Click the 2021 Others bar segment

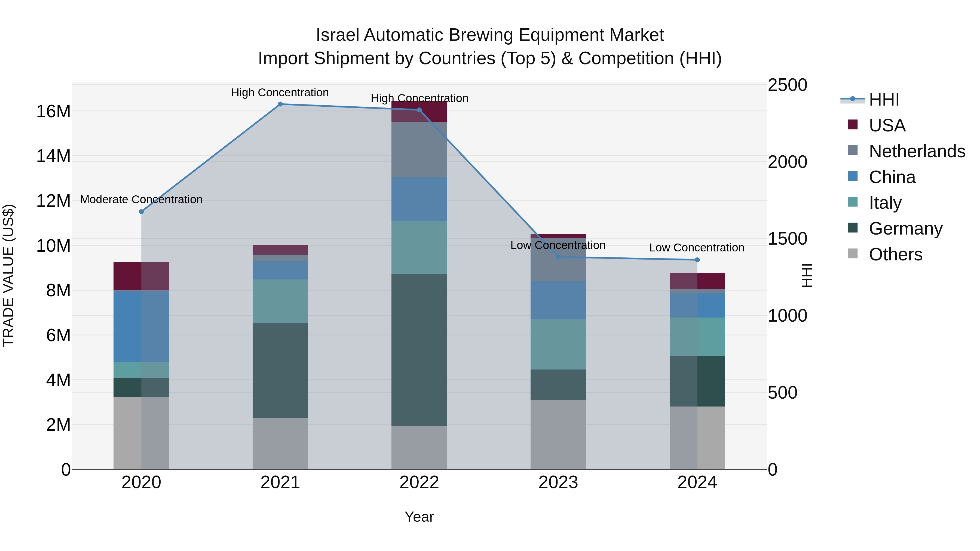pos(280,444)
